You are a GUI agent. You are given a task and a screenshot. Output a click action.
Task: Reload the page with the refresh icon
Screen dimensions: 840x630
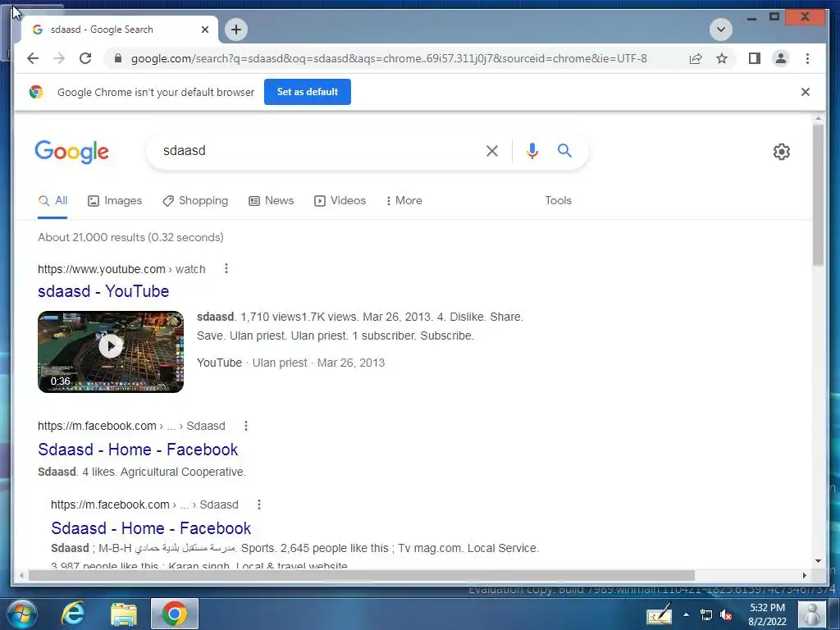coord(85,58)
